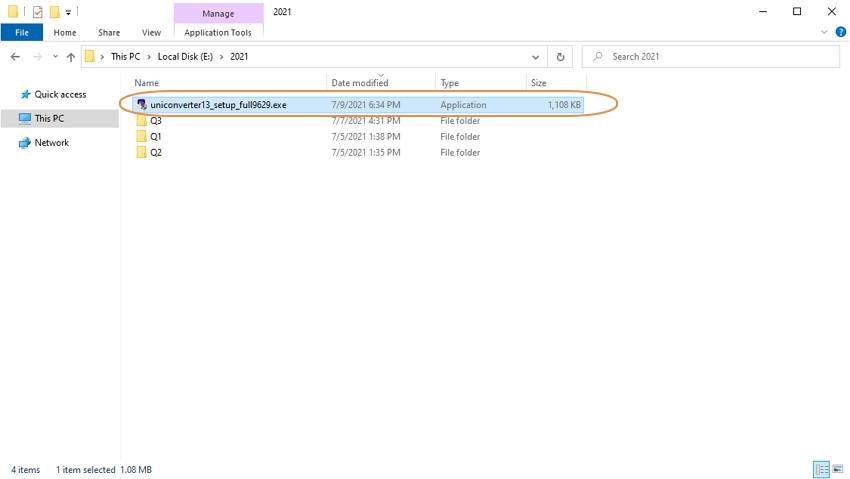Go up one folder level
850x479 pixels.
70,57
